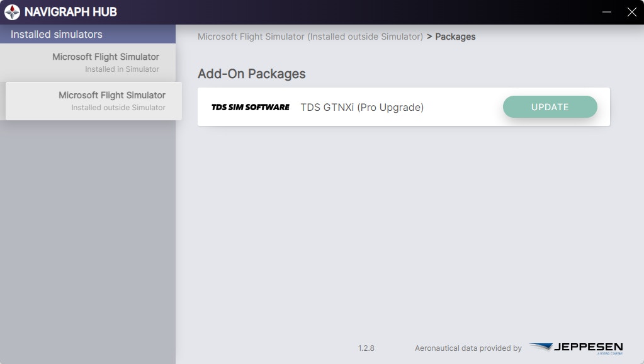644x364 pixels.
Task: Click the empty area below the simulator list
Action: click(x=88, y=239)
